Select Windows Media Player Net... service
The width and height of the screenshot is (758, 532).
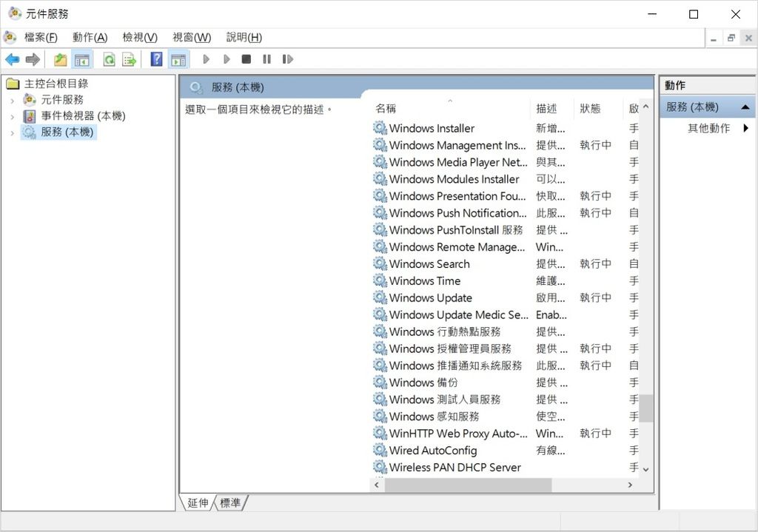tap(506, 162)
